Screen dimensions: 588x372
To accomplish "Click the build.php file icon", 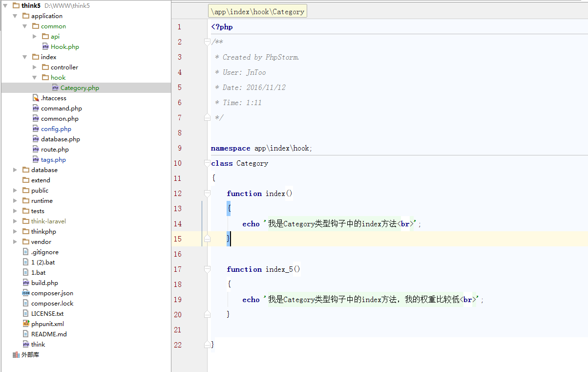I will click(26, 283).
